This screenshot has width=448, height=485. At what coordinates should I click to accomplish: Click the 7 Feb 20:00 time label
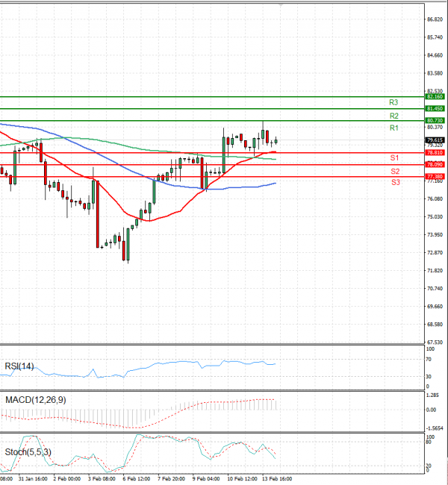click(x=172, y=479)
